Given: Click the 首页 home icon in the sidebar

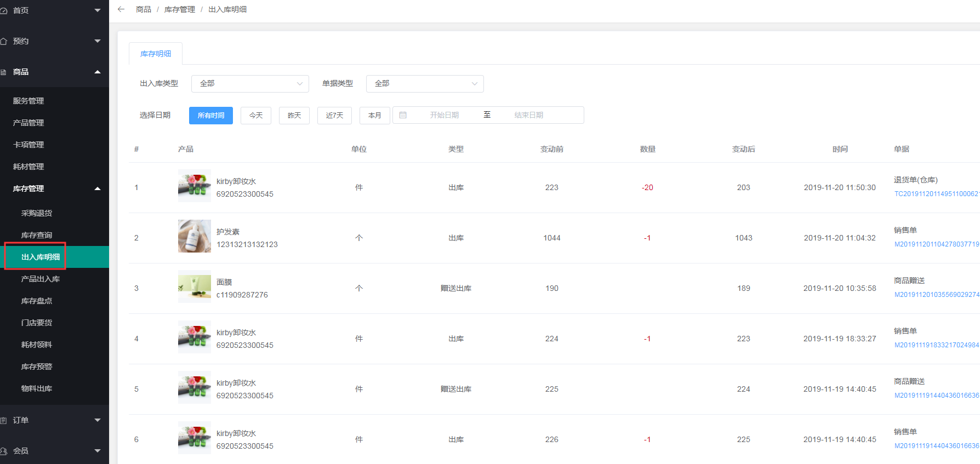Looking at the screenshot, I should tap(4, 10).
